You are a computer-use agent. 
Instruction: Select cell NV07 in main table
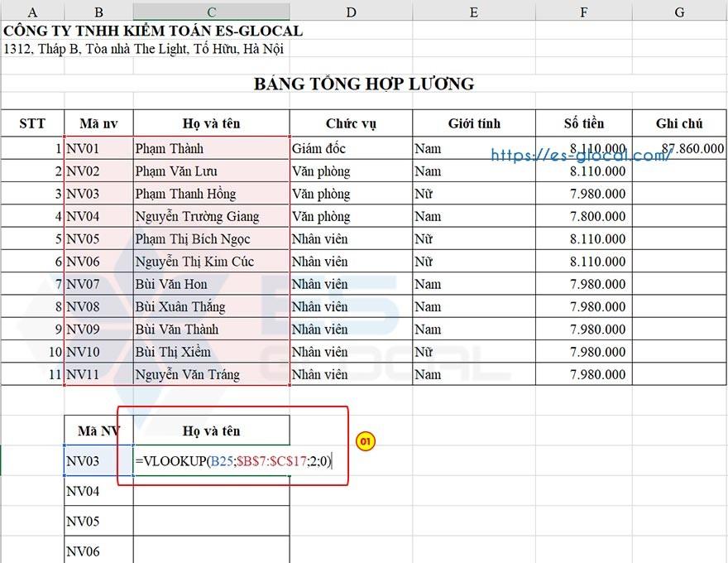click(x=98, y=284)
